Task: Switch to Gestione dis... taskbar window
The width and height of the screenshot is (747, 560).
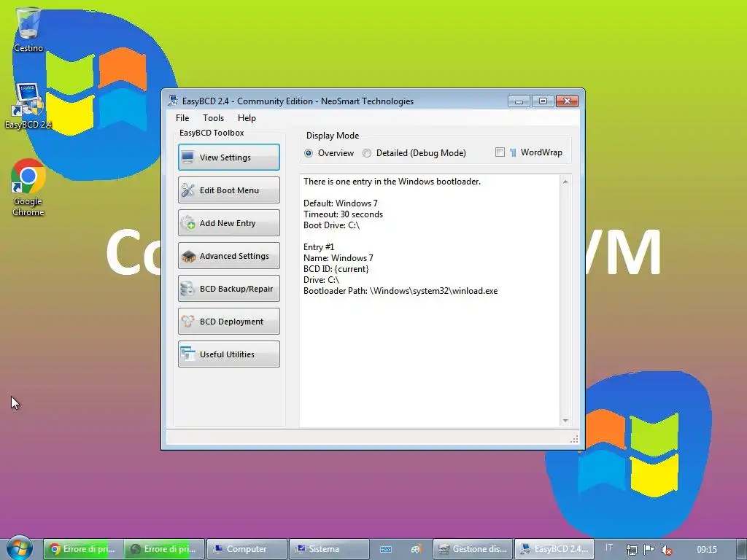Action: click(x=473, y=549)
